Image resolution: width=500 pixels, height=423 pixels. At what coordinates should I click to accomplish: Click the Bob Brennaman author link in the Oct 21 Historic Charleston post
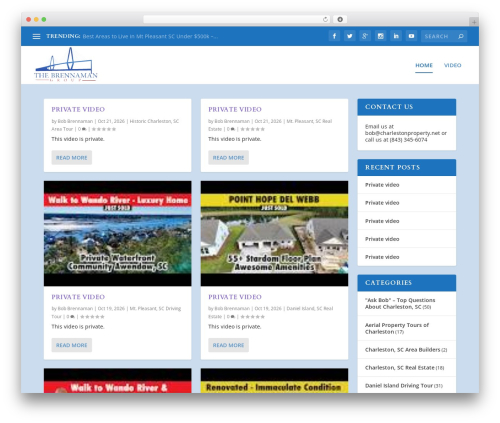(x=75, y=121)
